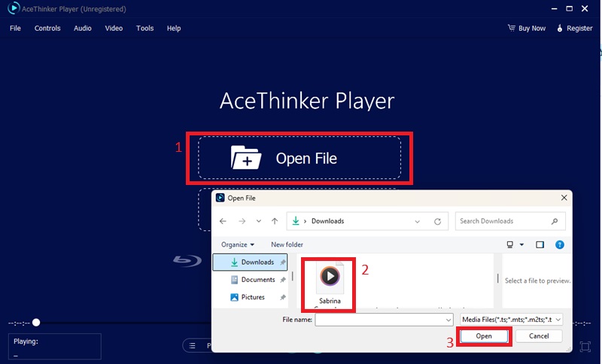Click the File name input field
Image resolution: width=602 pixels, height=364 pixels.
point(384,320)
